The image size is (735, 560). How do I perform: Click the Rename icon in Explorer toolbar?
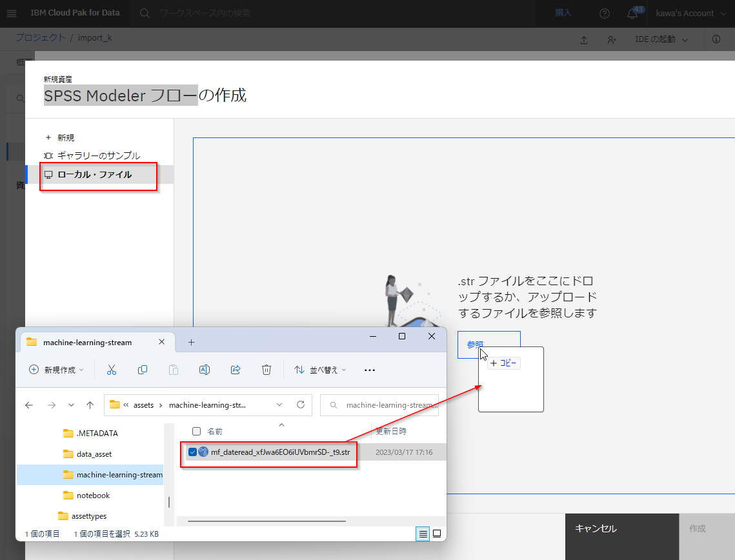tap(205, 370)
